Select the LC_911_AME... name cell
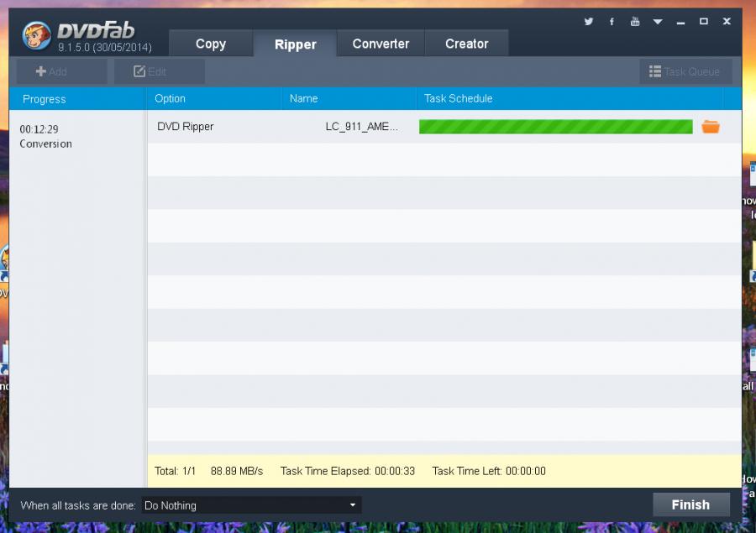The image size is (756, 533). tap(361, 126)
